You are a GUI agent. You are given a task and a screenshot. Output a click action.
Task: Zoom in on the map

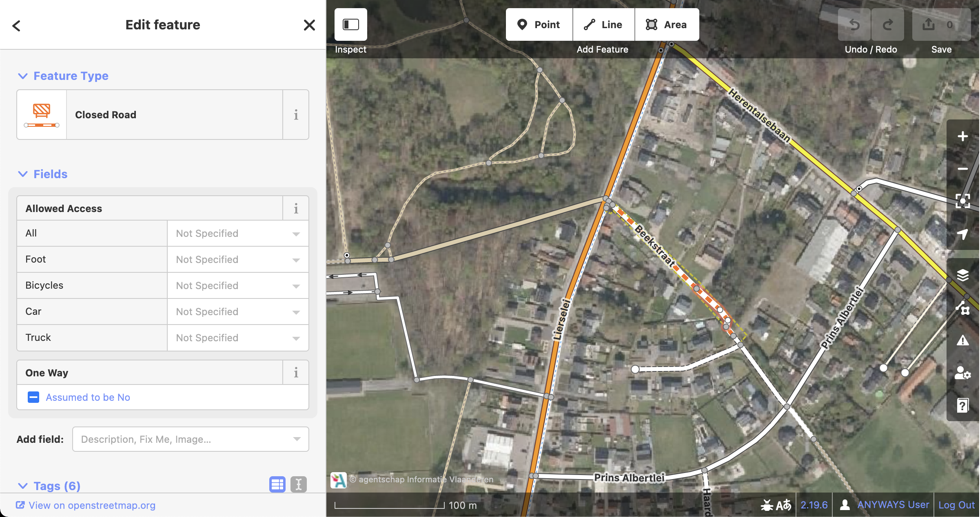click(x=962, y=136)
